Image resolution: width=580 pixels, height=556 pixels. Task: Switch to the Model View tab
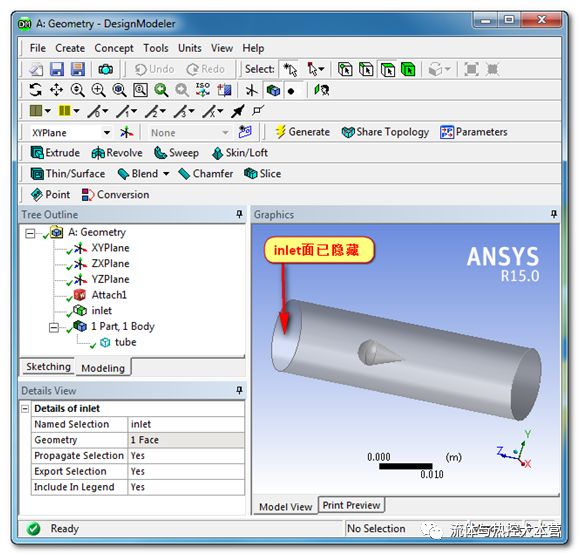coord(285,506)
